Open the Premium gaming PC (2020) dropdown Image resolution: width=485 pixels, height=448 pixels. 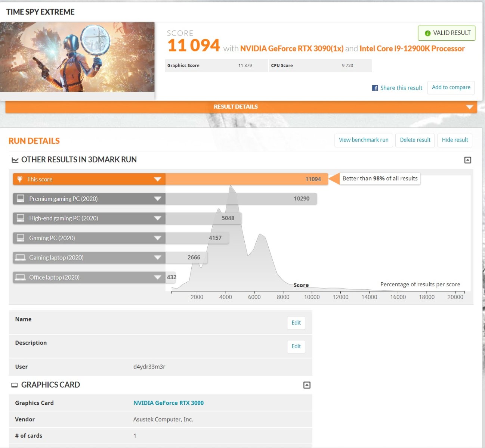point(158,199)
